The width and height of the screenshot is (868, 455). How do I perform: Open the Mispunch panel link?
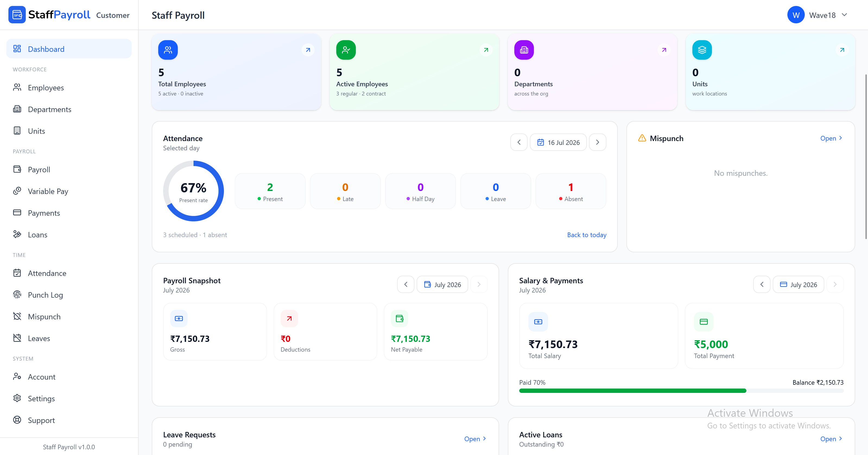831,138
